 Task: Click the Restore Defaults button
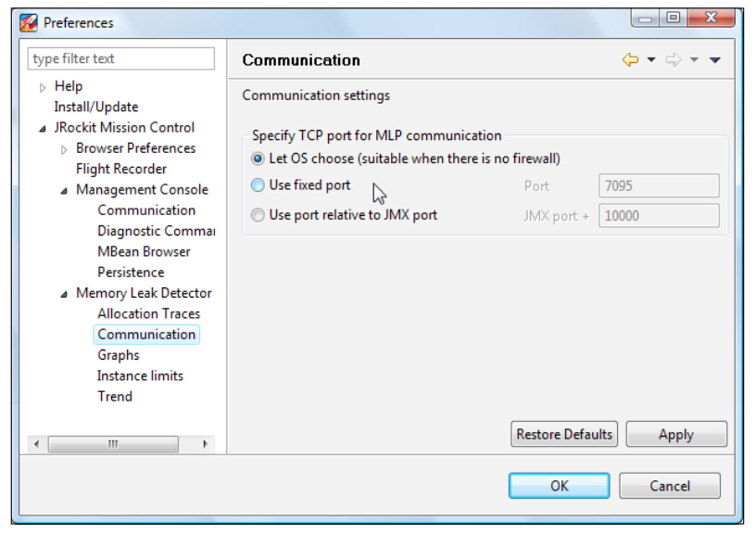[563, 434]
